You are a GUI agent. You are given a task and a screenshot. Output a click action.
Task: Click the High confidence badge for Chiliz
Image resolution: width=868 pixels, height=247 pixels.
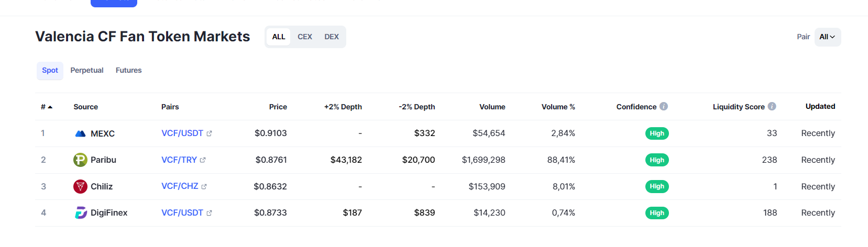click(657, 186)
